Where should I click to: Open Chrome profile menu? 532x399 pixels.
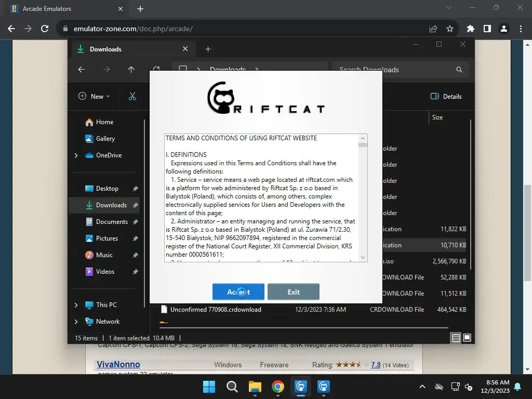point(504,29)
